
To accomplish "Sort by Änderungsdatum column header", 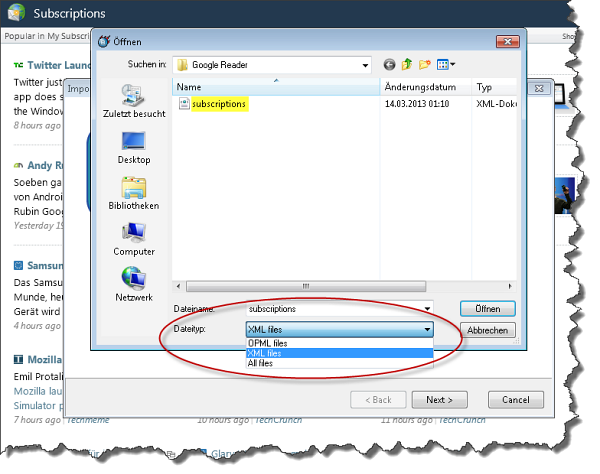I will [x=426, y=87].
